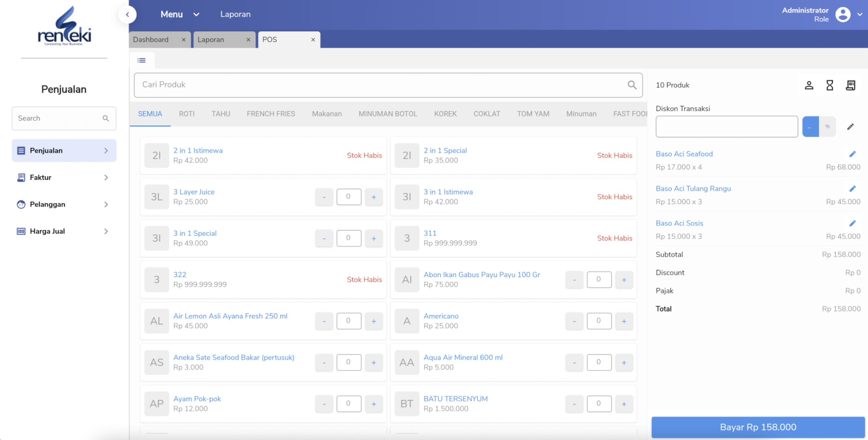Click the Administrator profile avatar

click(843, 15)
